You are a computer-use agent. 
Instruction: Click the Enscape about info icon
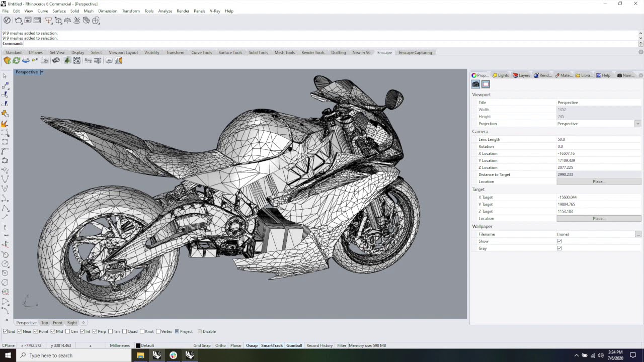click(x=118, y=60)
